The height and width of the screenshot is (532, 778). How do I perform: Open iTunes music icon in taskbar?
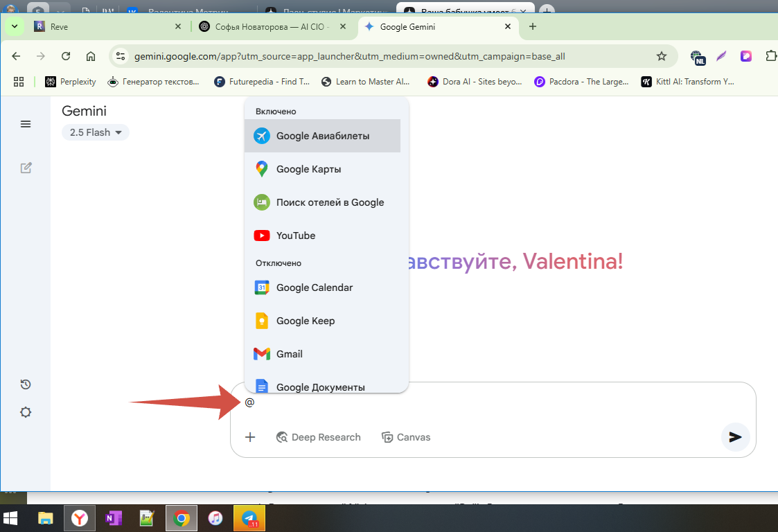(215, 519)
